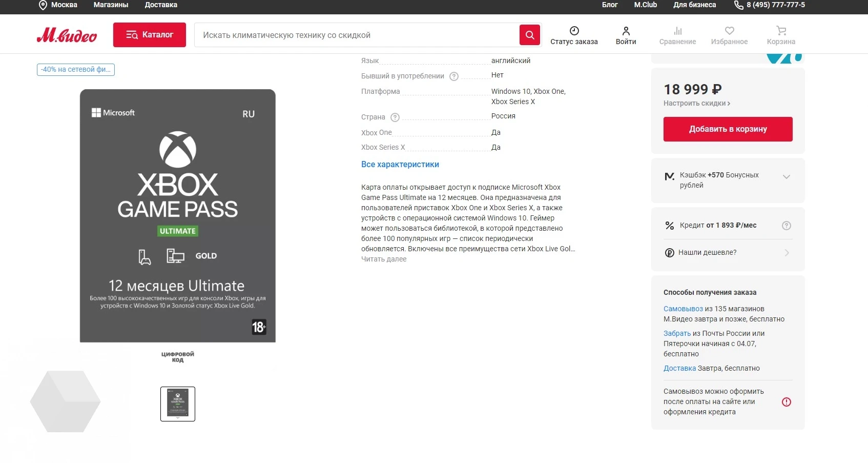The height and width of the screenshot is (463, 868).
Task: Click the Москва location pin icon
Action: pos(43,5)
